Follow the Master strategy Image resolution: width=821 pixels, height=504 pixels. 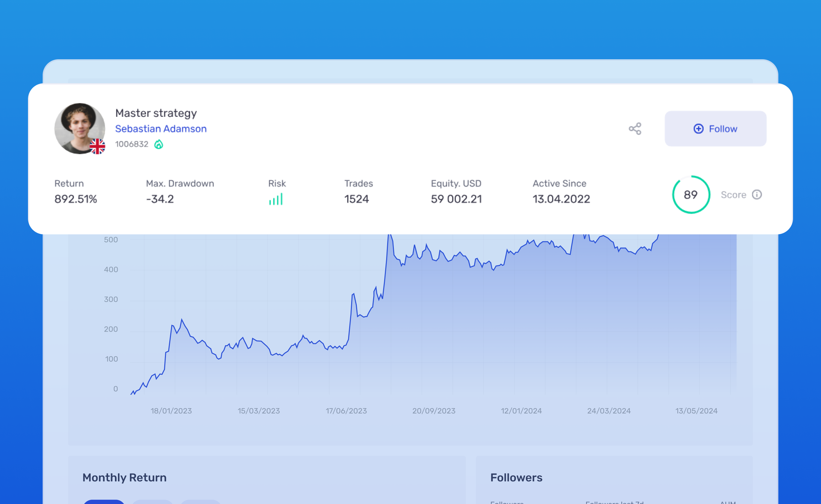pyautogui.click(x=715, y=129)
